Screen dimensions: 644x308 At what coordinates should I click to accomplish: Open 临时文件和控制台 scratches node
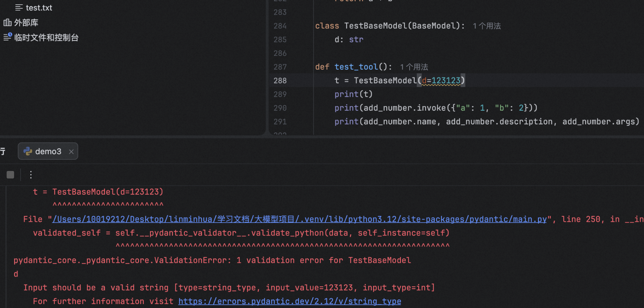click(x=46, y=38)
